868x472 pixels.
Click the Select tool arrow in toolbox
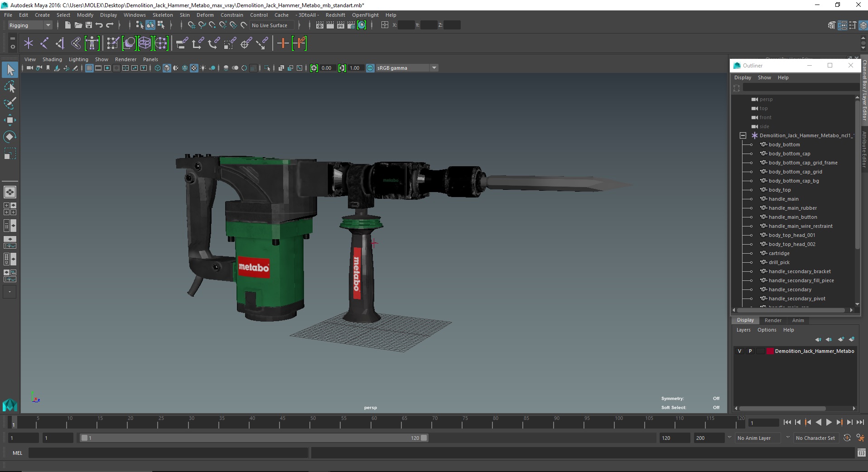pyautogui.click(x=10, y=70)
